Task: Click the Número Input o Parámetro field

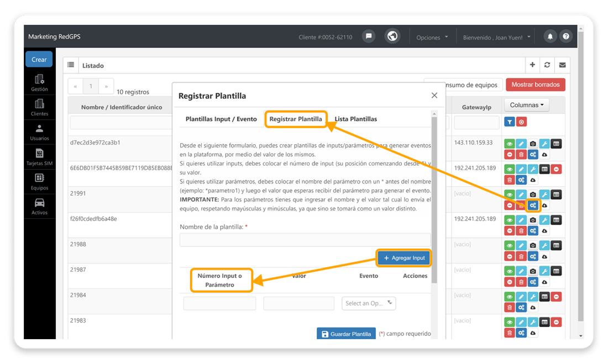Action: 219,303
